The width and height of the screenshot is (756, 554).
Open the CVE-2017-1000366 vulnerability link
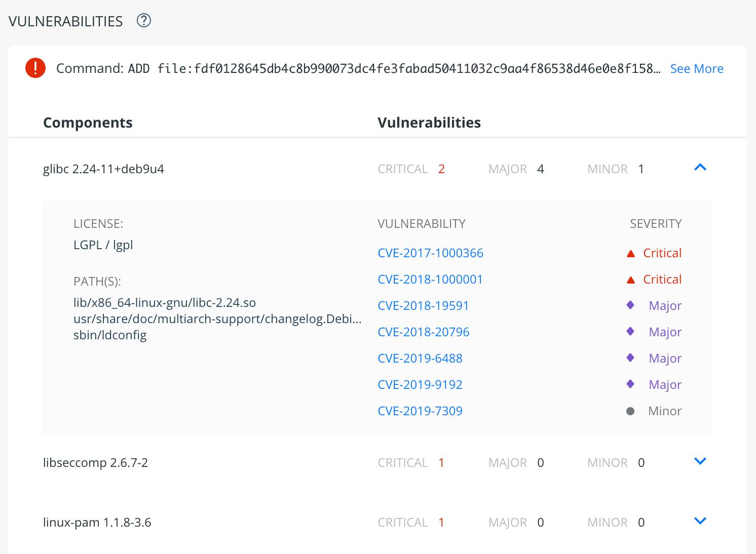(x=430, y=253)
